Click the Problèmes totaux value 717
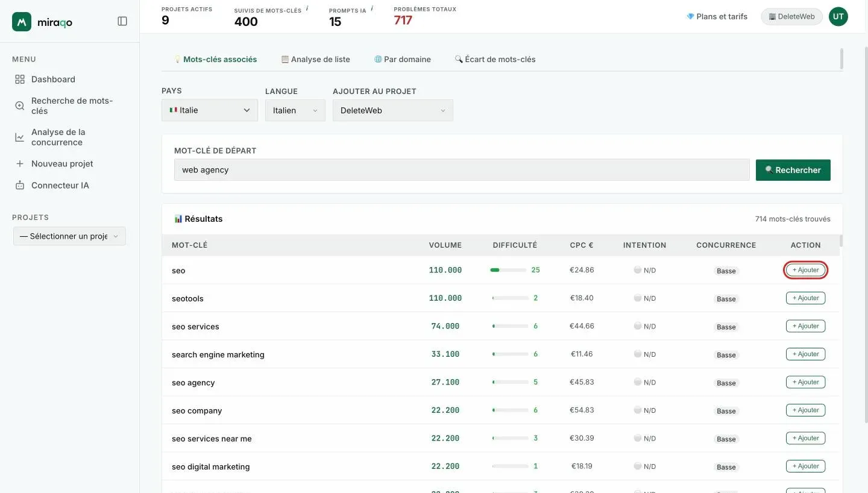The width and height of the screenshot is (868, 493). point(403,21)
